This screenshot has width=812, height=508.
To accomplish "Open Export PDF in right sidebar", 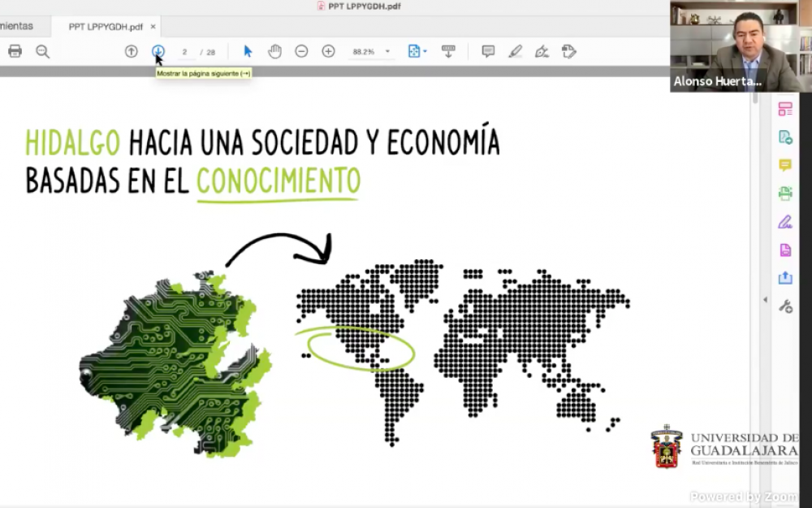I will [785, 137].
